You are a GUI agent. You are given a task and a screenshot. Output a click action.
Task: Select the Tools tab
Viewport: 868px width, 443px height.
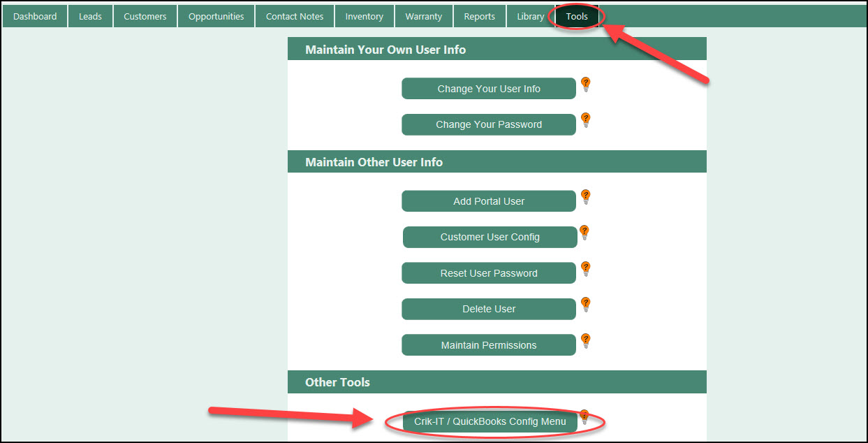577,16
